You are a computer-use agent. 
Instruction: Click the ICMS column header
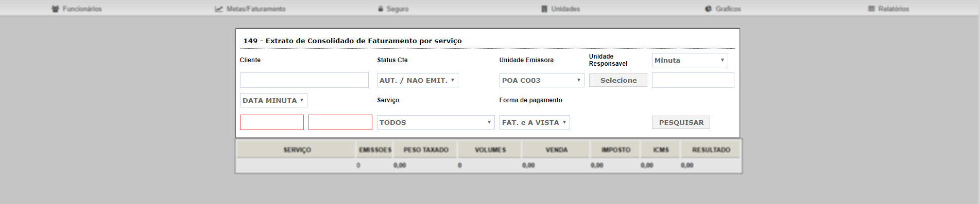661,150
